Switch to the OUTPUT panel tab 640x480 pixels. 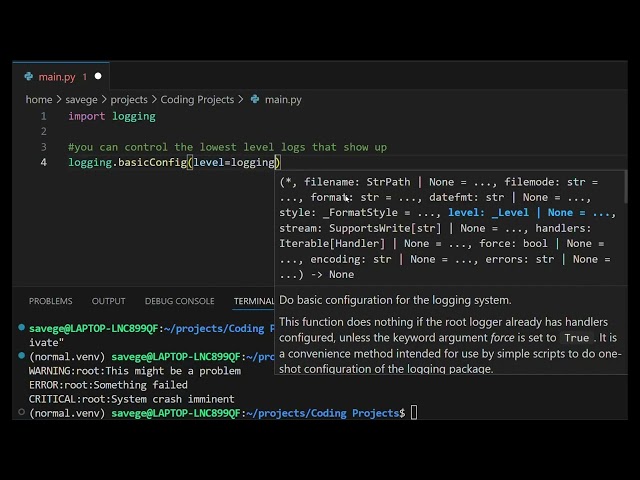click(x=109, y=301)
